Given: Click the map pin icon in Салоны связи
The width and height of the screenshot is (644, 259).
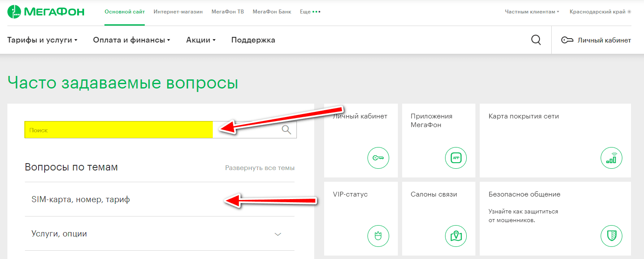Looking at the screenshot, I should [456, 236].
